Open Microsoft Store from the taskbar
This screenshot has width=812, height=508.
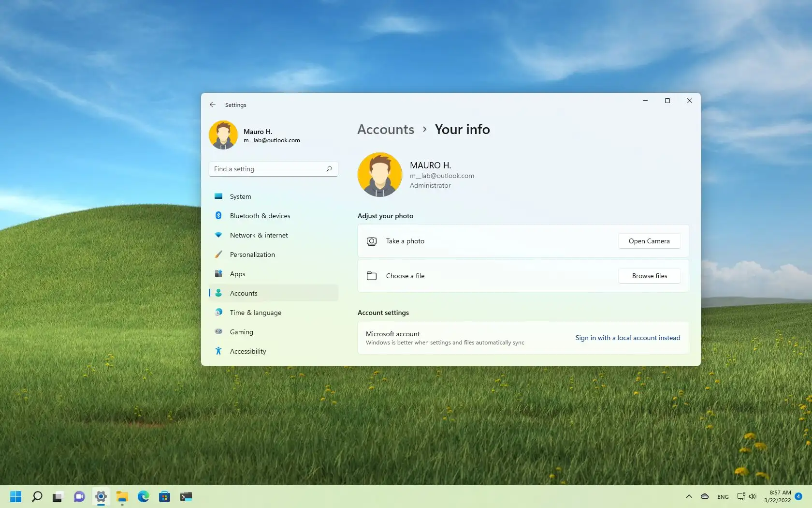click(x=164, y=496)
